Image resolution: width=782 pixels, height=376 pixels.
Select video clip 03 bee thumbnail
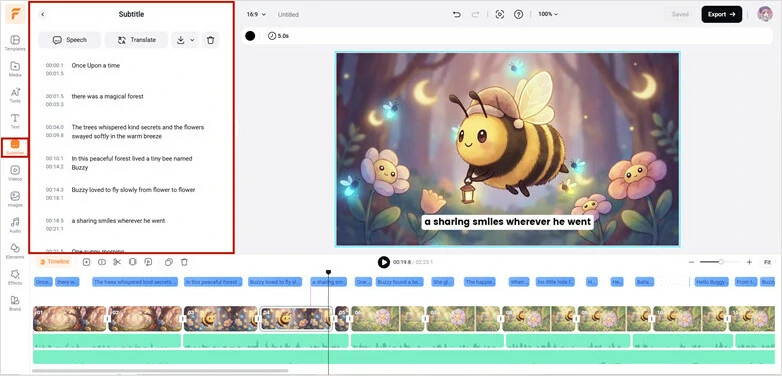221,319
